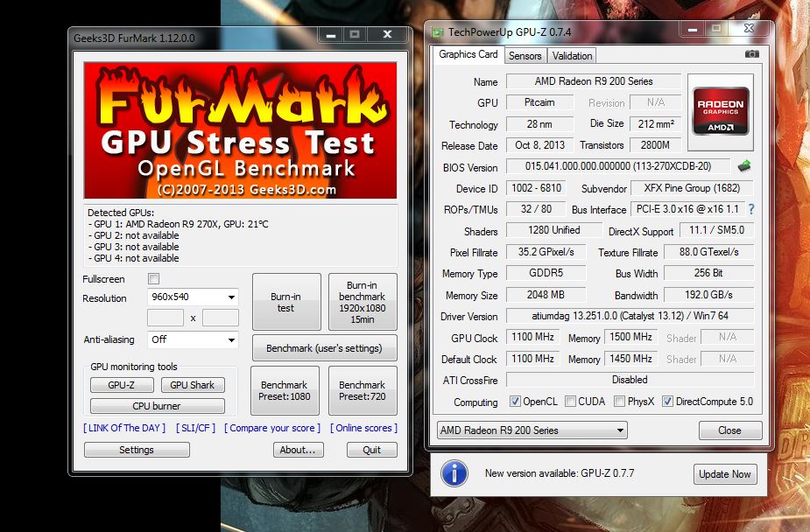Click Update Now for GPU-Z 0.7.7

coord(725,474)
